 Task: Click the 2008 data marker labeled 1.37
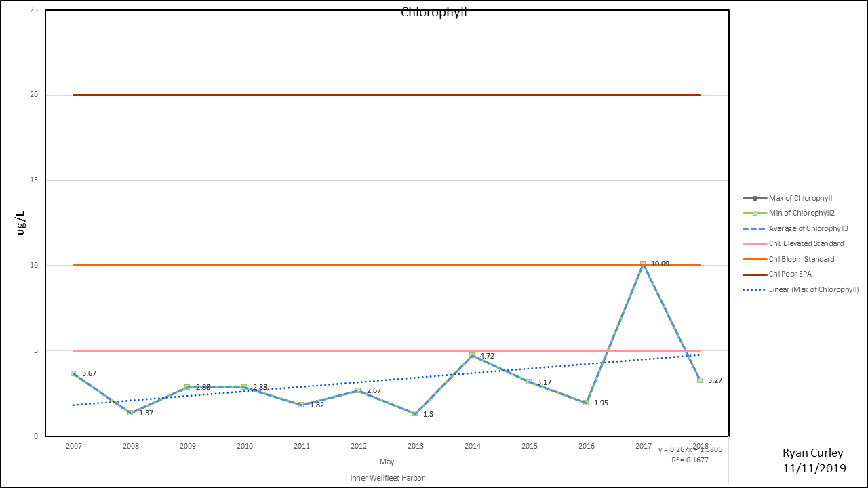coord(130,413)
